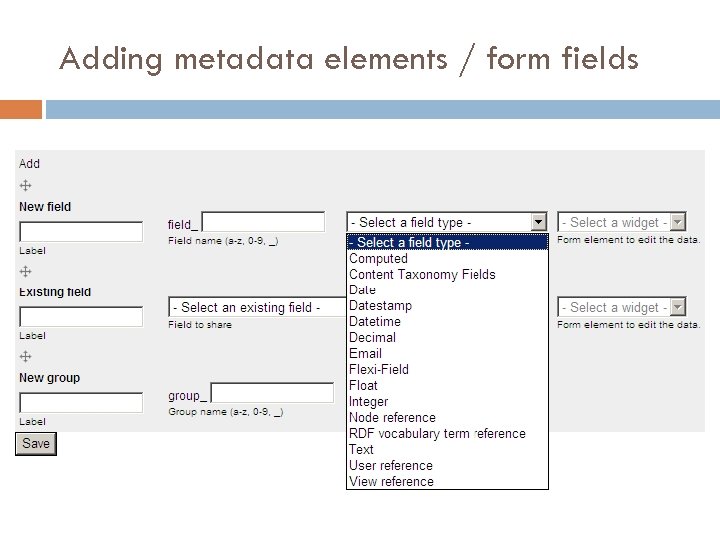Click the drag handle above Existing field
This screenshot has height=540, width=720.
(26, 271)
